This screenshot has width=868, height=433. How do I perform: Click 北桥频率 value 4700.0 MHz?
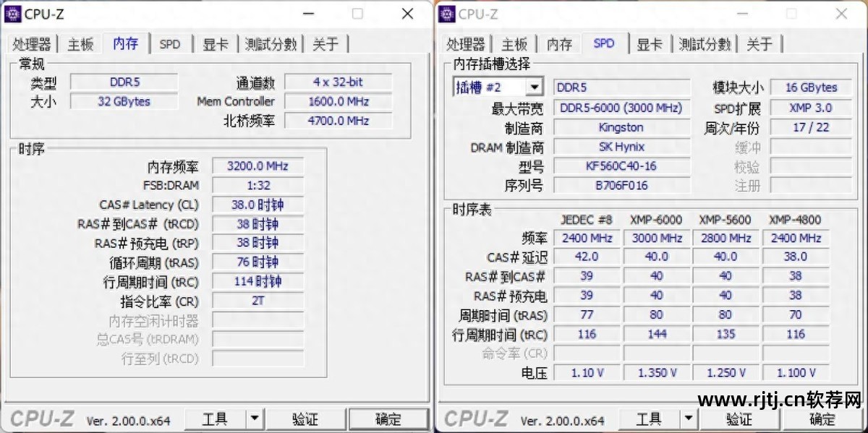click(x=338, y=121)
